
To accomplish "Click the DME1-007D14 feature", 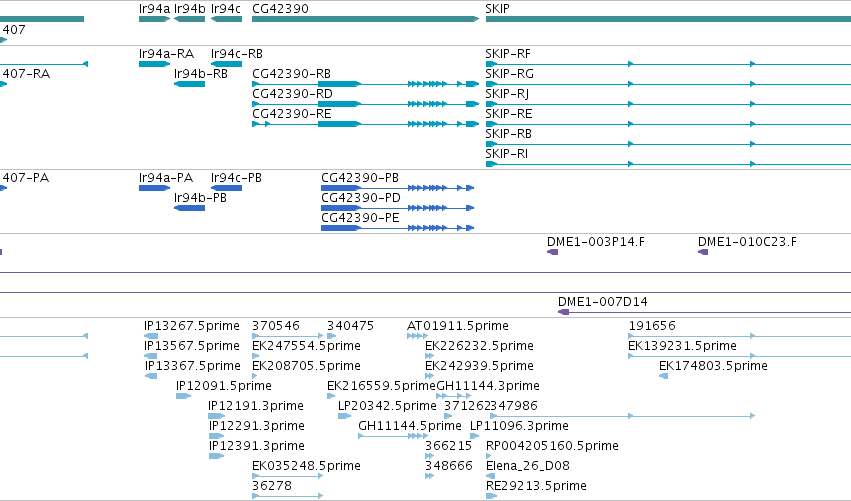I will (x=704, y=312).
